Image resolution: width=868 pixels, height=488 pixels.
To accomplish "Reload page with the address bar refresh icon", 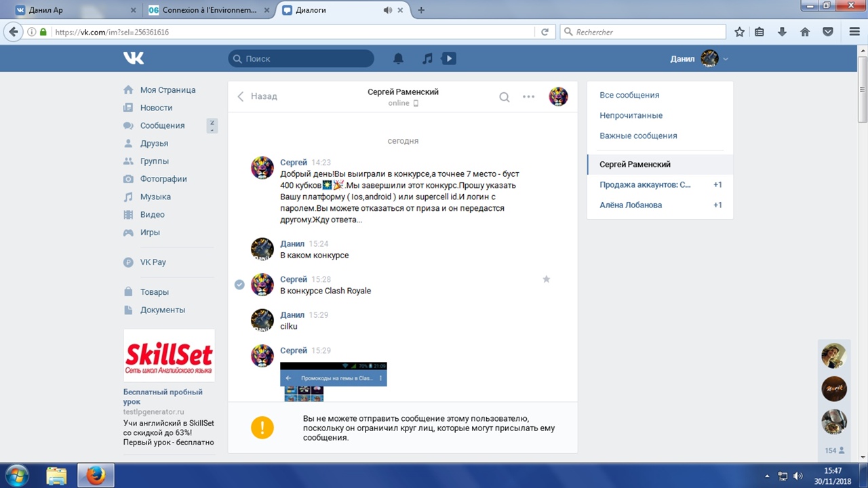I will pyautogui.click(x=545, y=32).
